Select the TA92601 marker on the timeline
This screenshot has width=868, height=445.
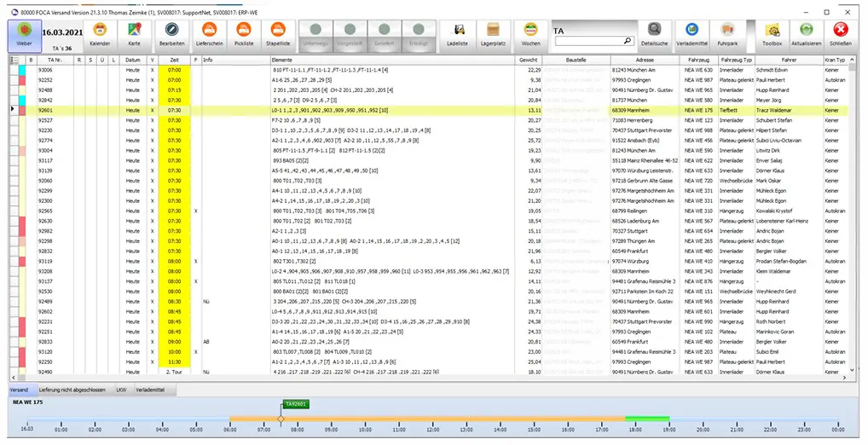(x=297, y=404)
